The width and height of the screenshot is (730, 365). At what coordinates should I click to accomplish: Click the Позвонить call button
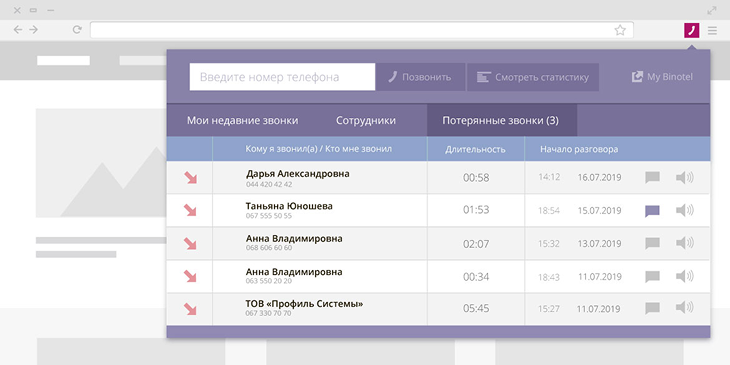[420, 77]
